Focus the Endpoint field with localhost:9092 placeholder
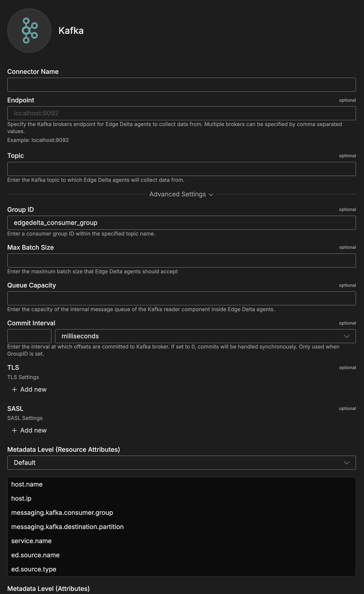The height and width of the screenshot is (594, 364). tap(182, 113)
